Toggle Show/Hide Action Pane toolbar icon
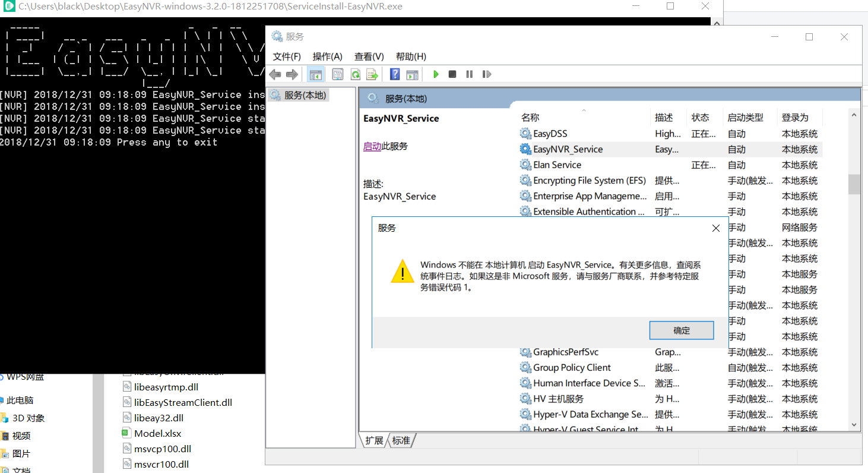 pyautogui.click(x=412, y=74)
